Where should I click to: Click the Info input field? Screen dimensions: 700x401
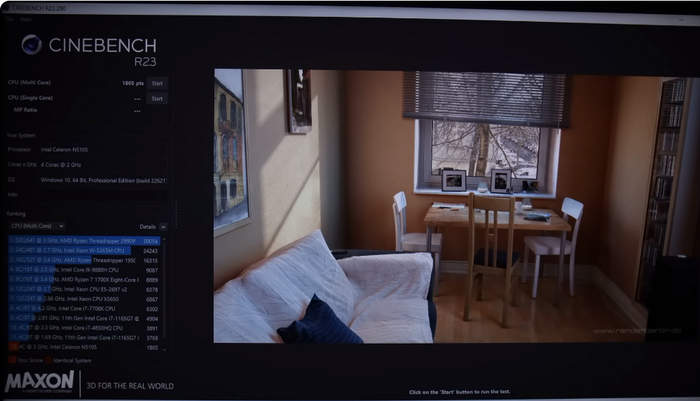pyautogui.click(x=102, y=195)
